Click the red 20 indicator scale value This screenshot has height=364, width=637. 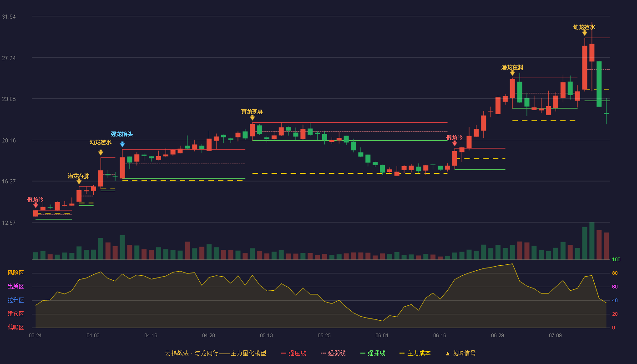tap(615, 314)
